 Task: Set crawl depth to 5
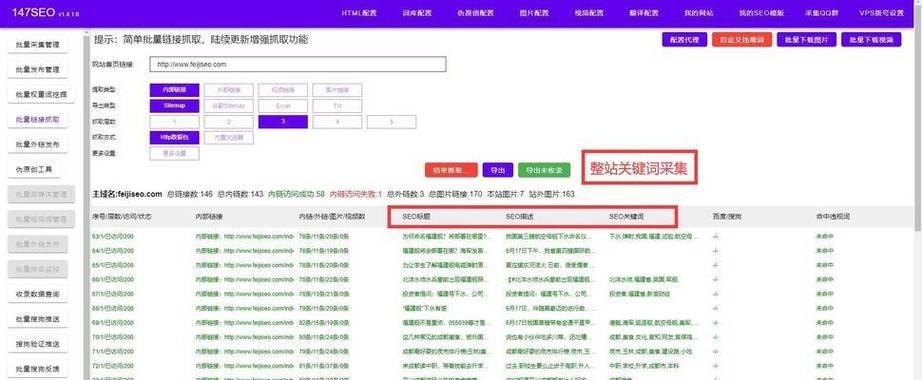pyautogui.click(x=392, y=122)
